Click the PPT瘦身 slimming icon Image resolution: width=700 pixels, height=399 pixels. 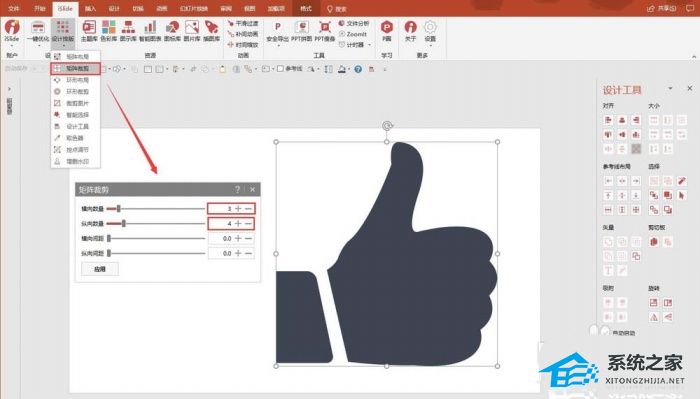pos(325,31)
